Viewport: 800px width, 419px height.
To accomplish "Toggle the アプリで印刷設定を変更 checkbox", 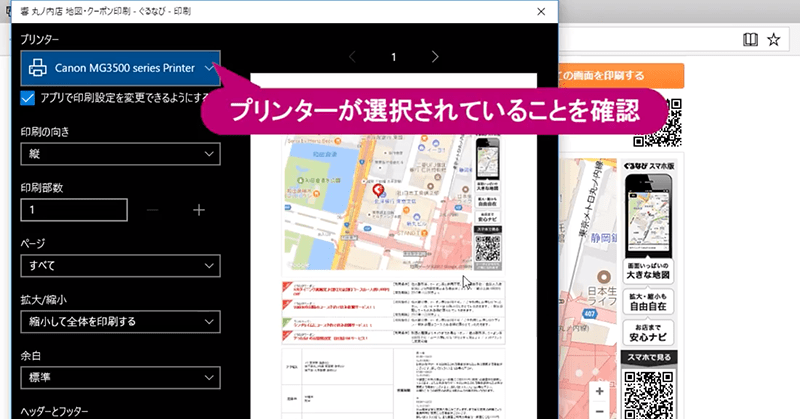I will click(x=28, y=97).
